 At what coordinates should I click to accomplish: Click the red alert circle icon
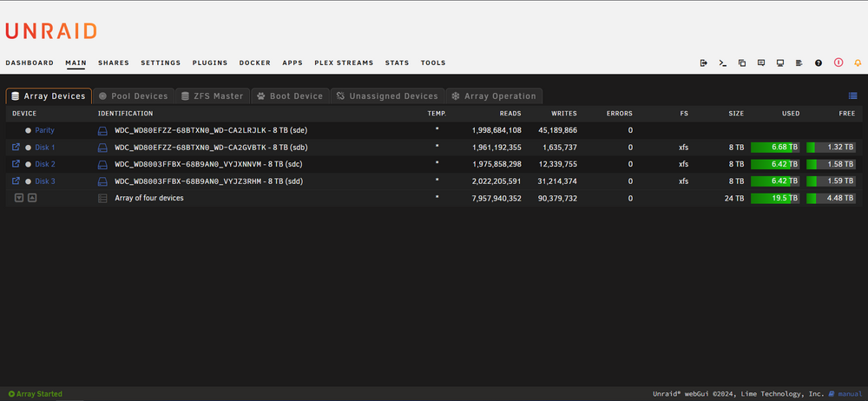tap(838, 62)
